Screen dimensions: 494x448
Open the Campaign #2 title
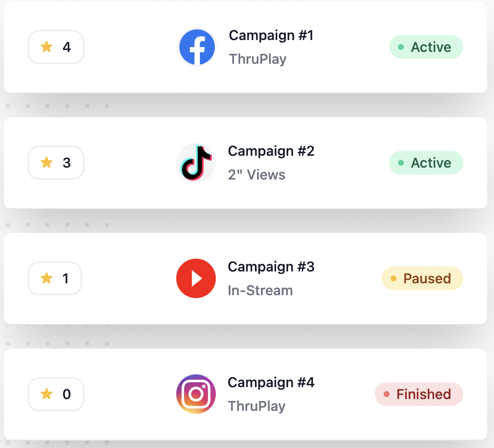pyautogui.click(x=271, y=151)
